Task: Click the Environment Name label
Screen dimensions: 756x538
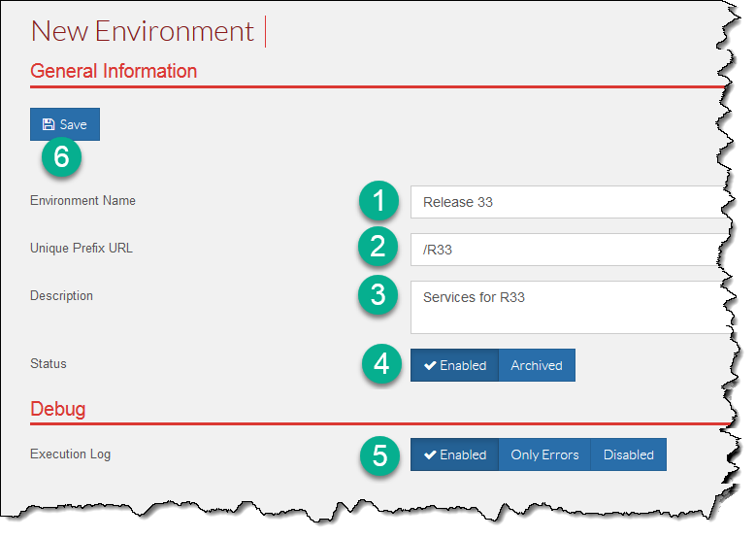Action: 82,200
